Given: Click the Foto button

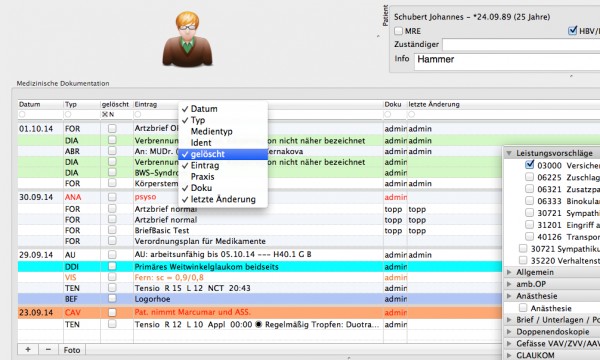Looking at the screenshot, I should pos(72,350).
